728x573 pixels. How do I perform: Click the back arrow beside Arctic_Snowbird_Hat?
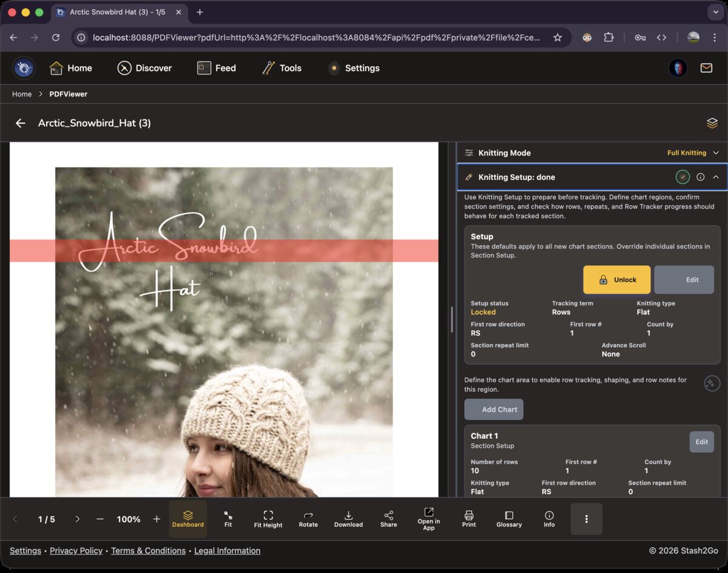coord(20,123)
